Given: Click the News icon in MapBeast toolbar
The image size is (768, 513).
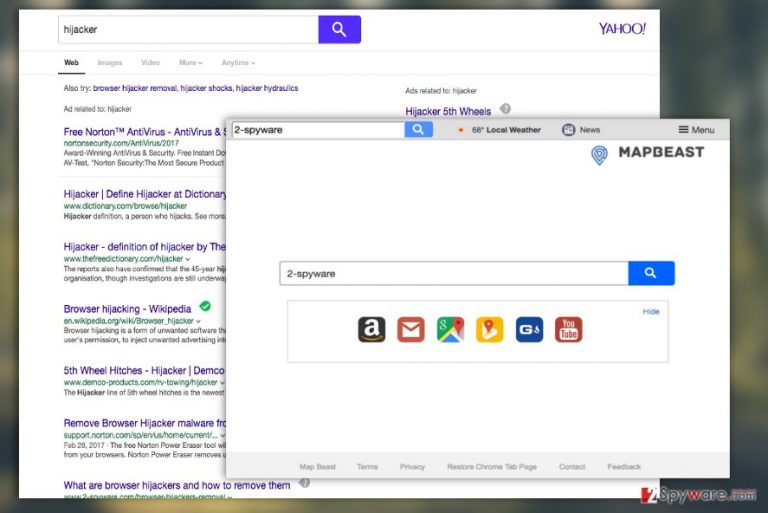Looking at the screenshot, I should point(568,130).
